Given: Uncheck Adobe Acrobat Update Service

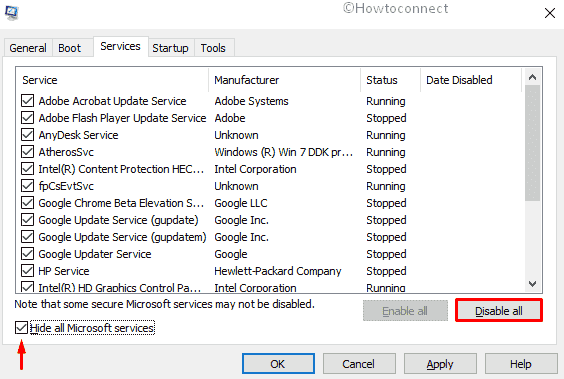Looking at the screenshot, I should click(27, 101).
